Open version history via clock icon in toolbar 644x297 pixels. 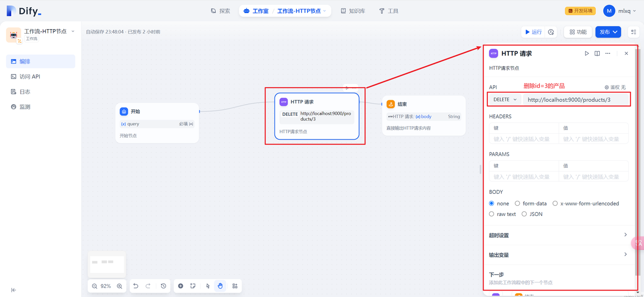pos(163,285)
